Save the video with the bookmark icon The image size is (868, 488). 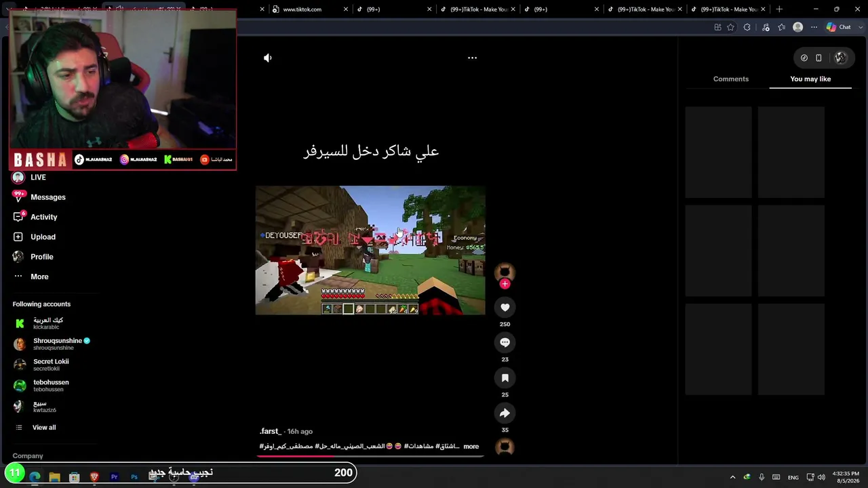click(x=505, y=378)
